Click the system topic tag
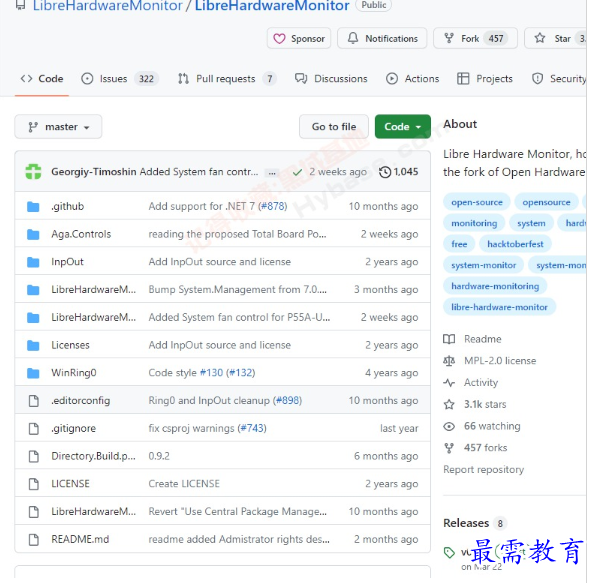 tap(531, 223)
